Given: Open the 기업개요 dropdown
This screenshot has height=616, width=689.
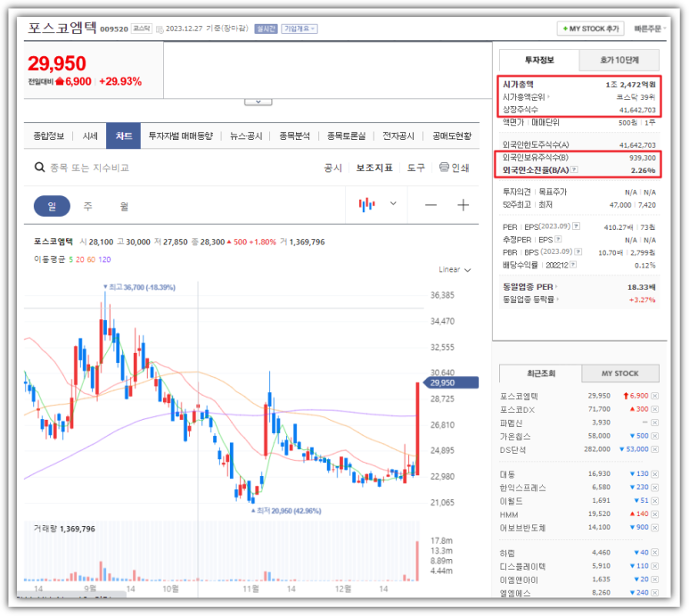Looking at the screenshot, I should [299, 29].
